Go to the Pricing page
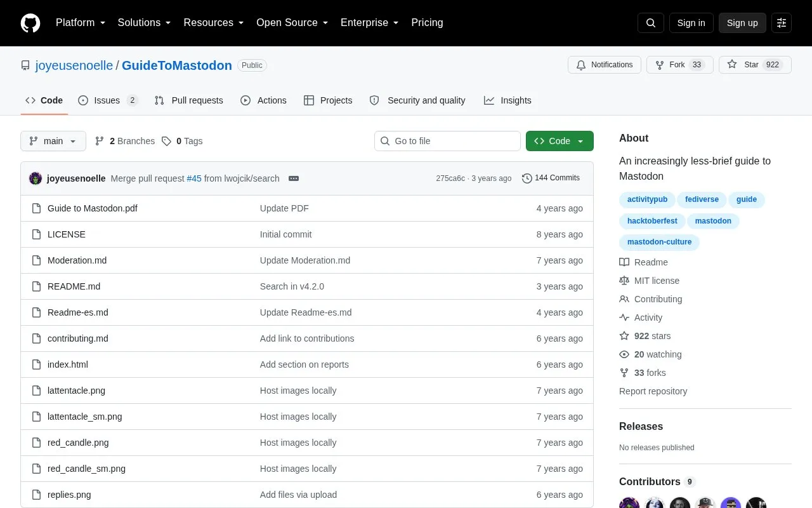Screen dimensions: 812x508 point(427,23)
